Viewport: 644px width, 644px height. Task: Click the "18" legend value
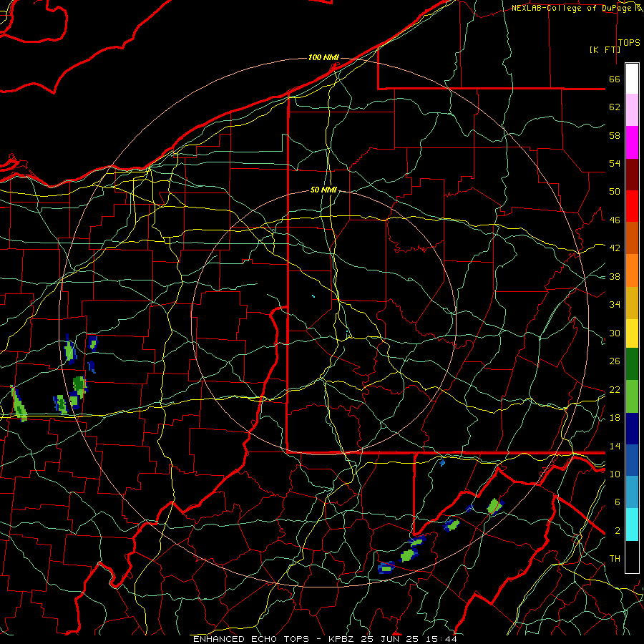pyautogui.click(x=615, y=417)
